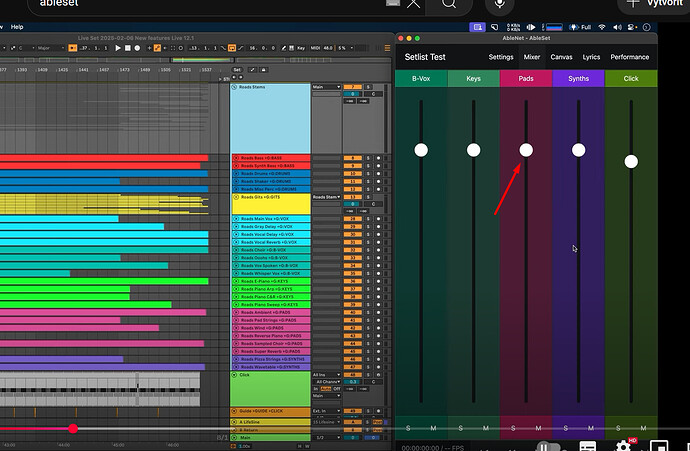Switch to Performance tab in AbleSet

629,57
